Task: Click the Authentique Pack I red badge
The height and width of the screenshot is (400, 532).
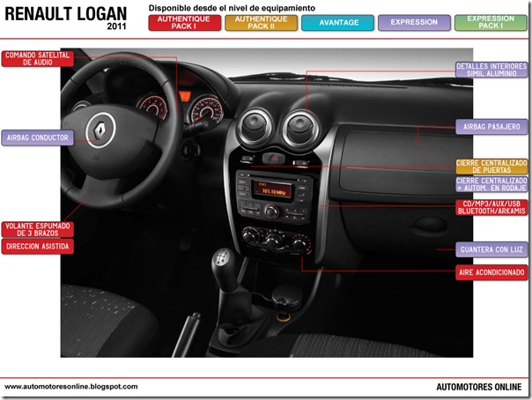Action: click(185, 23)
